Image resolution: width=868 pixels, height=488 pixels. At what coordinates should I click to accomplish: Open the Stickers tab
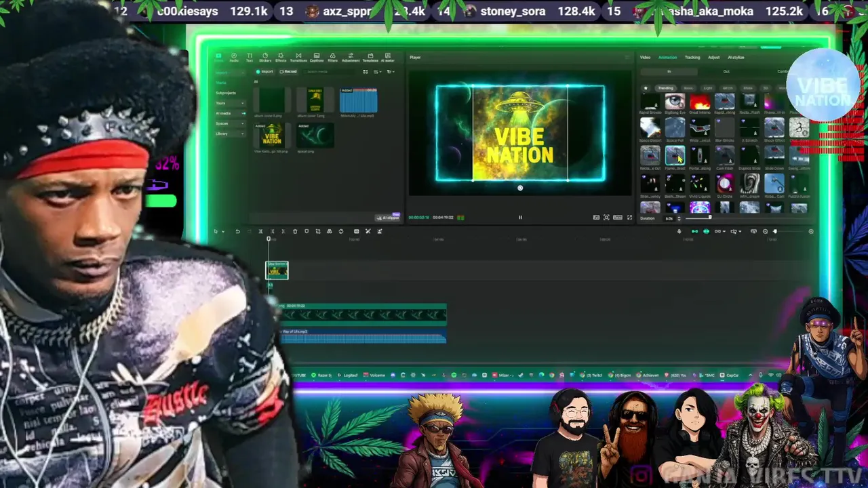(265, 57)
